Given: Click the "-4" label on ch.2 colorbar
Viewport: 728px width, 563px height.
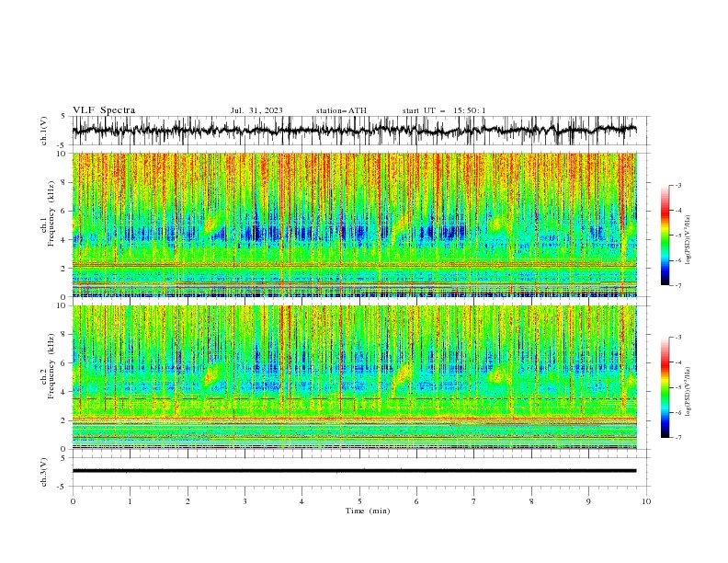Looking at the screenshot, I should click(677, 362).
